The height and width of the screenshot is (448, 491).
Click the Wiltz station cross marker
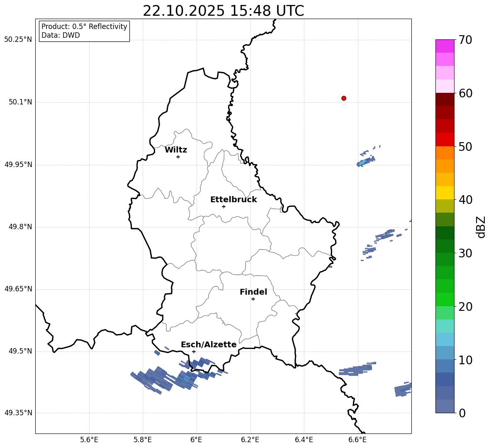pos(178,157)
